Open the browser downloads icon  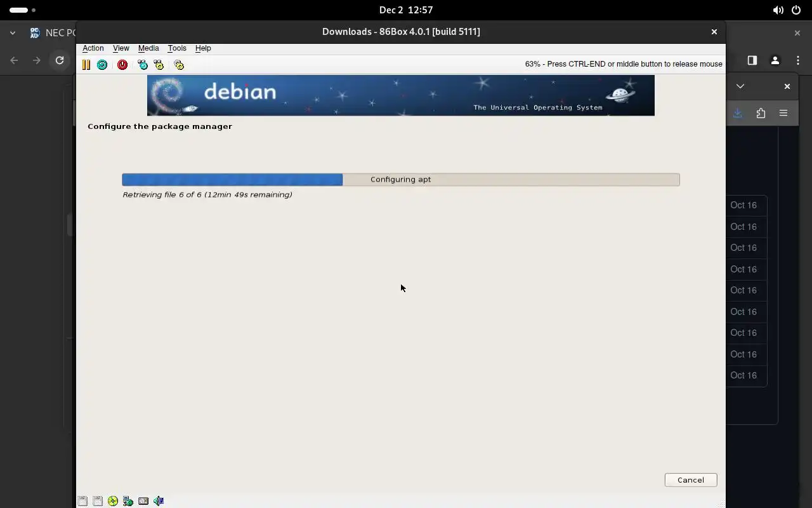click(738, 113)
